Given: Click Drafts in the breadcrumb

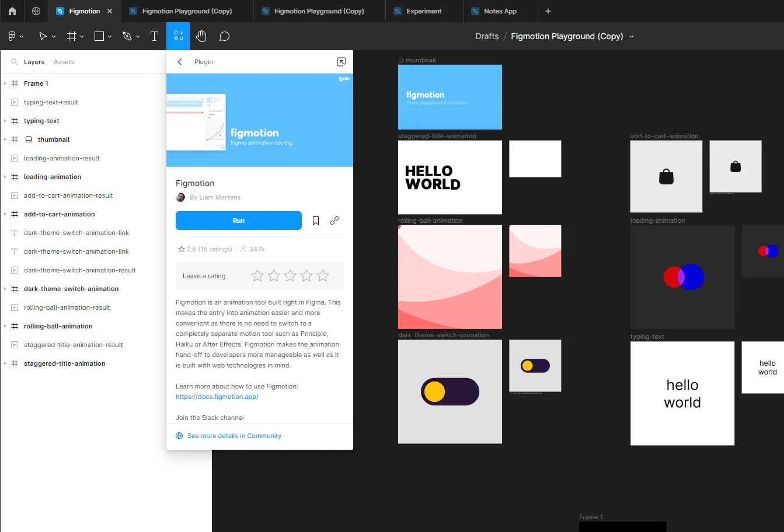Looking at the screenshot, I should tap(487, 36).
